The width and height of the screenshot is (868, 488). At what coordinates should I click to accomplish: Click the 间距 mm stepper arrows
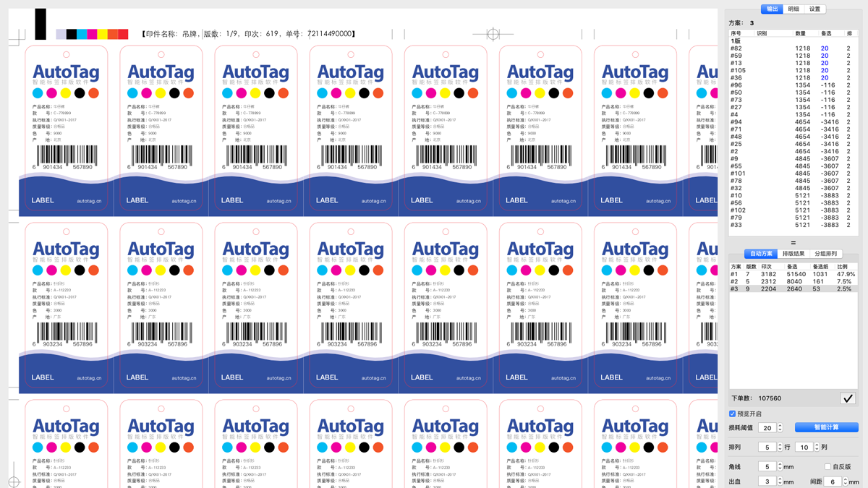845,481
